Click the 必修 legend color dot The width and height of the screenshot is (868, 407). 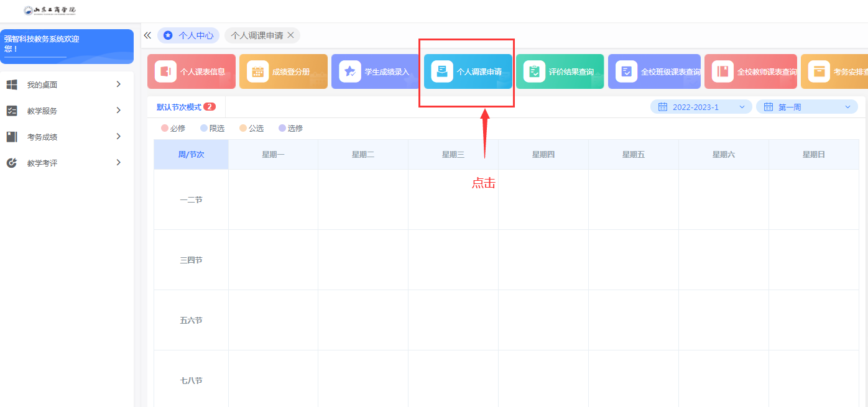click(165, 129)
